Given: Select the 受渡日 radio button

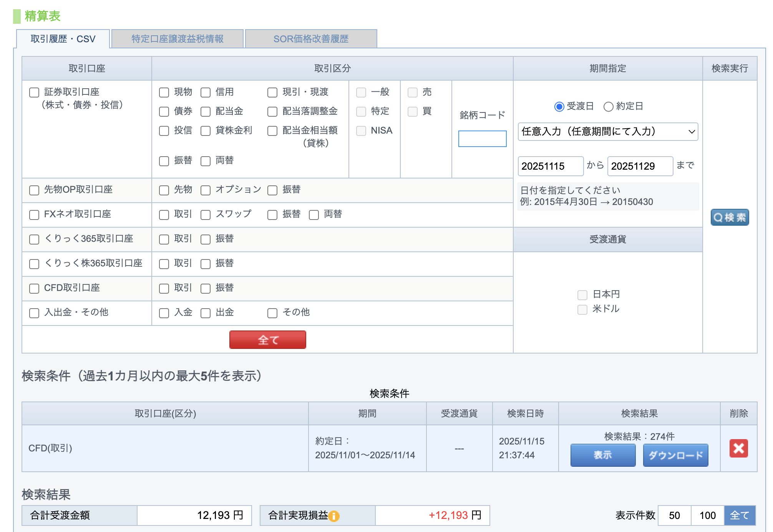Looking at the screenshot, I should coord(559,106).
